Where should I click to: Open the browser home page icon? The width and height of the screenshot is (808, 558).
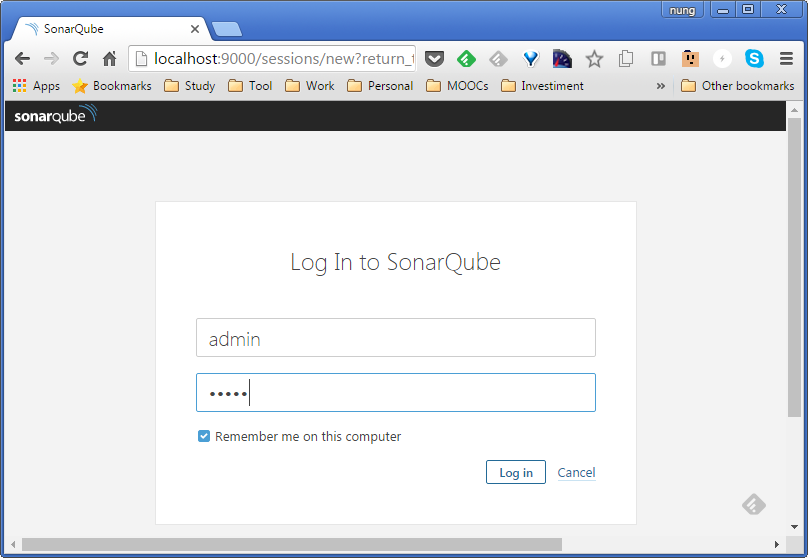tap(109, 59)
